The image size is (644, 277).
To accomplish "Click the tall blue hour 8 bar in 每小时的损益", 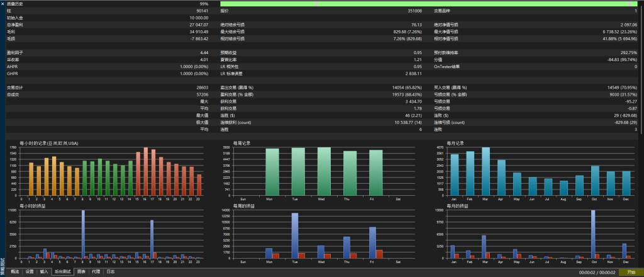I will coord(83,234).
